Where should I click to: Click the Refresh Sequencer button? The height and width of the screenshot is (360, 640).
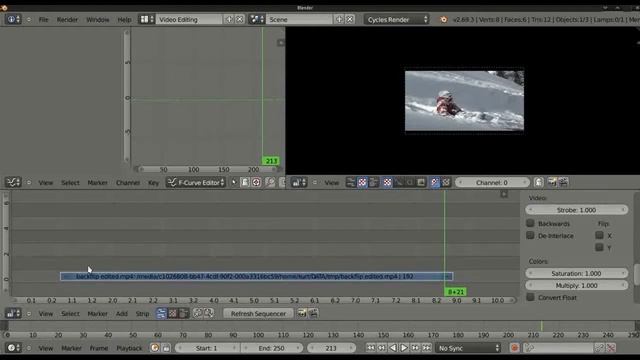(x=258, y=313)
